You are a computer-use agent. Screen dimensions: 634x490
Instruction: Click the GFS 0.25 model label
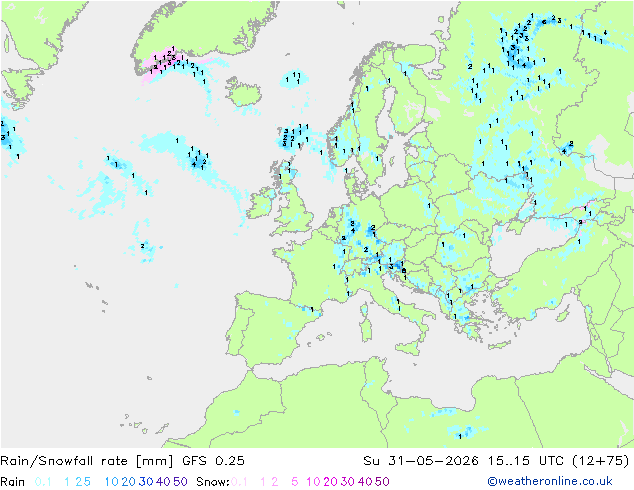pos(213,461)
